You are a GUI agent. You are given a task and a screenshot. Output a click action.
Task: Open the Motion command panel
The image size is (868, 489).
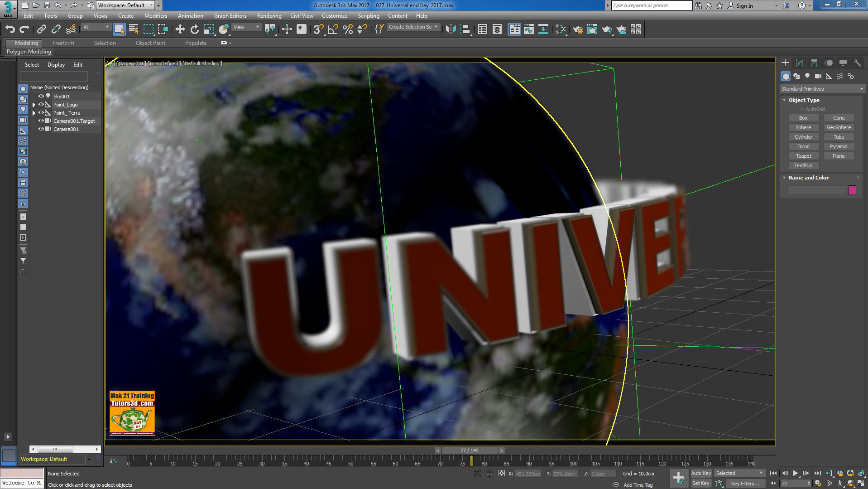829,63
